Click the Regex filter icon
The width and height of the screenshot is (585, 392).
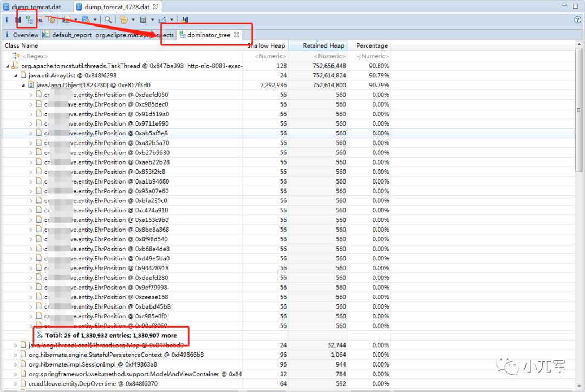16,56
